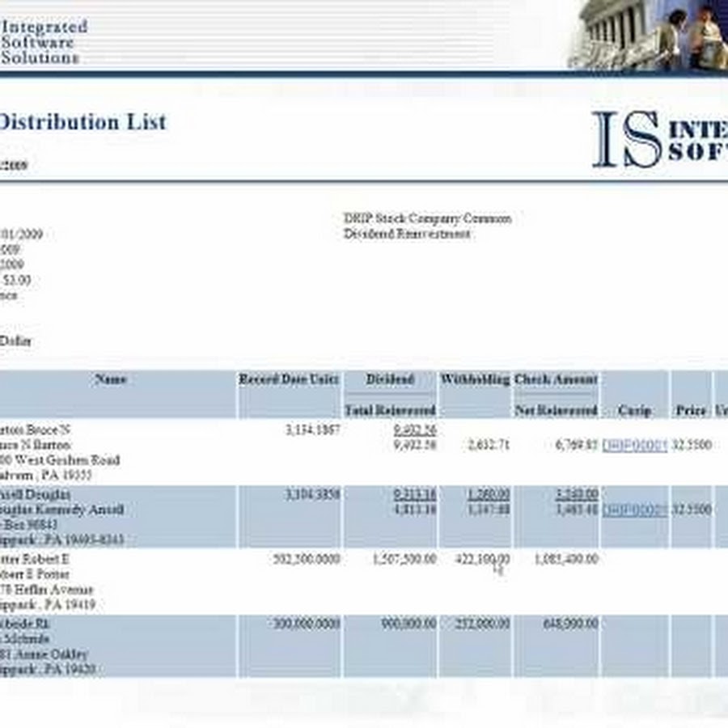Select the Heflin Avenue address line
Viewport: 728px width, 728px height.
[x=46, y=590]
